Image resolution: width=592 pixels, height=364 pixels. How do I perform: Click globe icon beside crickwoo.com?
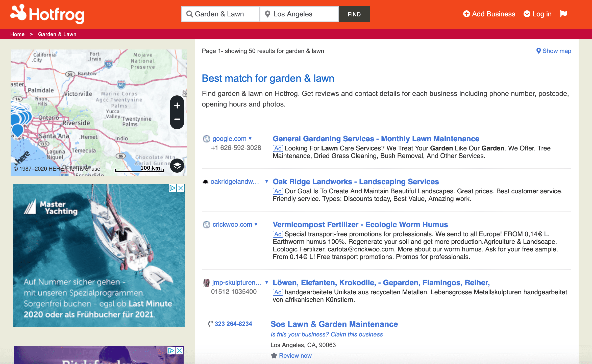pyautogui.click(x=206, y=225)
